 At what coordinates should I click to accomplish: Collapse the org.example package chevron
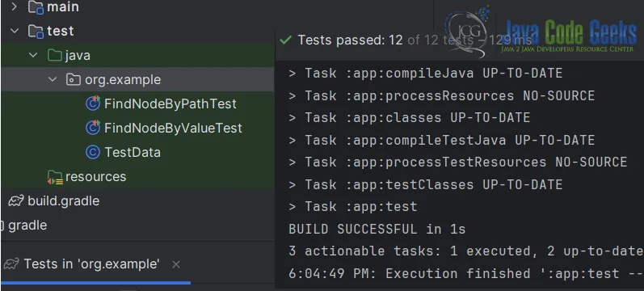point(53,79)
